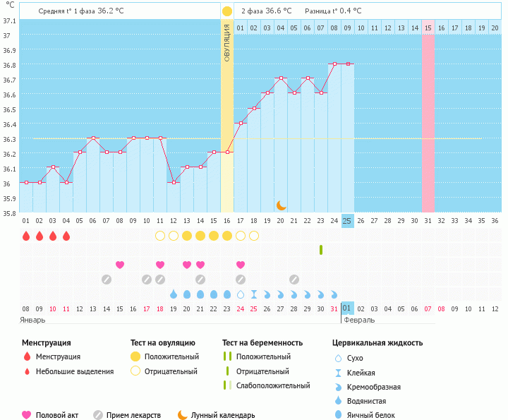Image resolution: width=508 pixels, height=420 pixels.
Task: Select the dry cervical fluid icon on day 17
Action: pos(241,294)
